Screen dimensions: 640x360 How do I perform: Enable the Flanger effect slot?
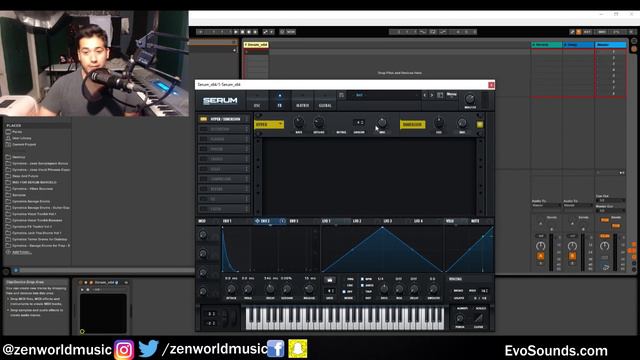point(203,139)
